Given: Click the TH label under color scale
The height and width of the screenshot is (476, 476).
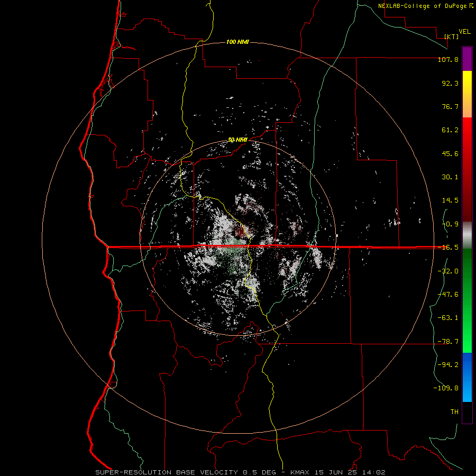Looking at the screenshot, I should click(x=454, y=412).
